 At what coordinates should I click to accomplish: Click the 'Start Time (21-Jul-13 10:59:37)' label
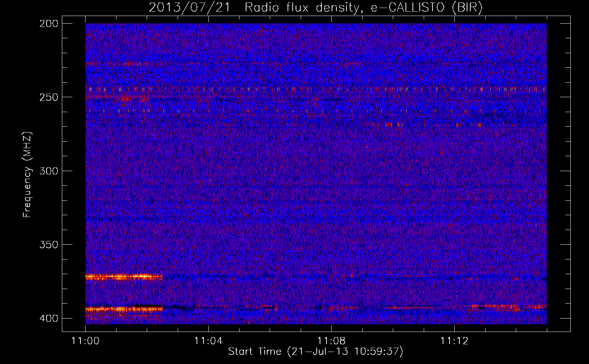tap(316, 352)
